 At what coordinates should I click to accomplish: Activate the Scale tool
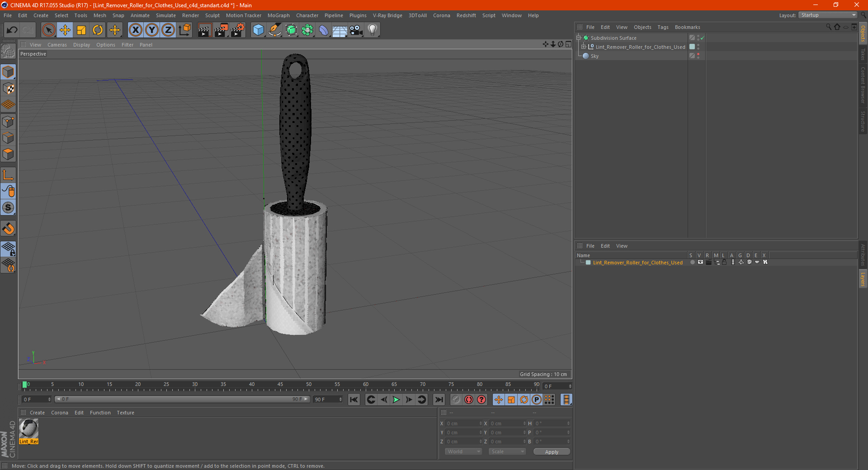click(81, 30)
